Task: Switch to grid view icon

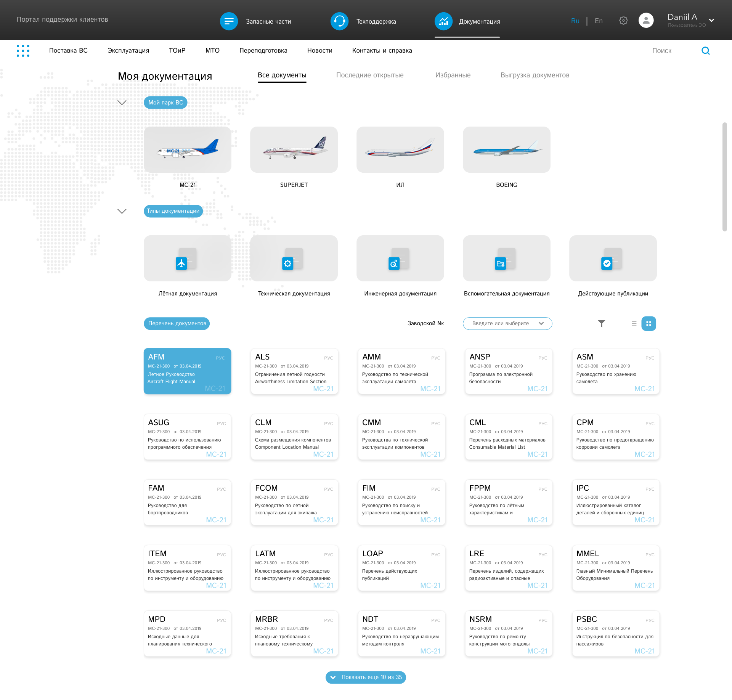Action: [649, 323]
